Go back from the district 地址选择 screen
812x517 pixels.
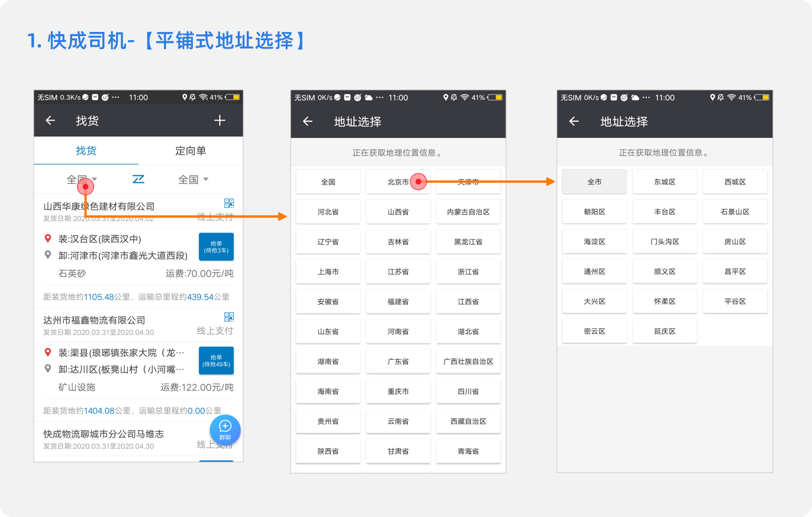(x=573, y=121)
